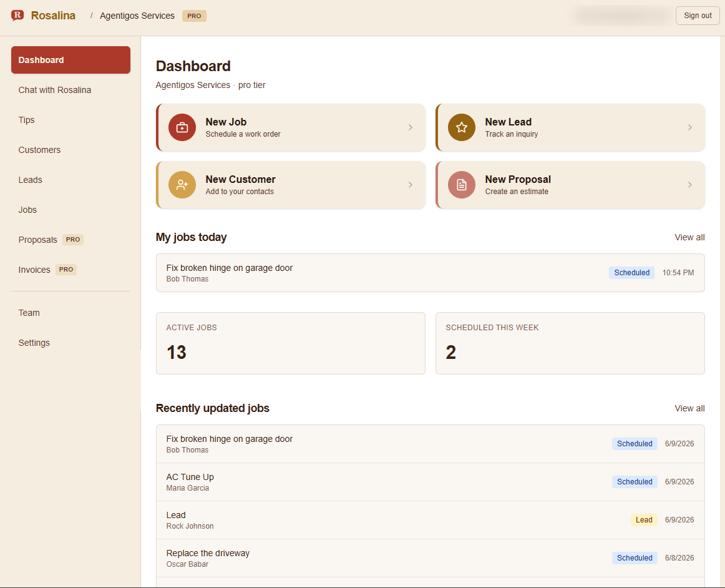Open the Replace the driveway job
This screenshot has width=725, height=588.
tap(430, 558)
